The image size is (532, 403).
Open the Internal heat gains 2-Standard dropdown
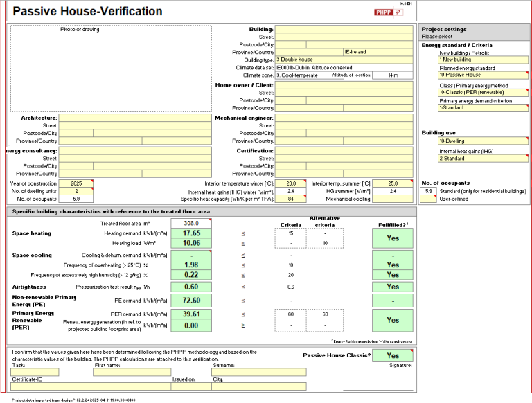(483, 159)
